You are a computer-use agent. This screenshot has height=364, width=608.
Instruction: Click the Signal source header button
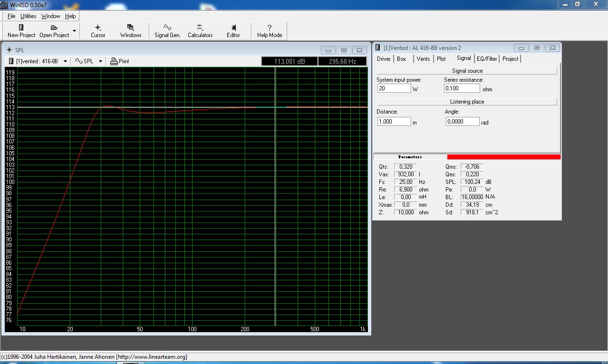tap(467, 71)
